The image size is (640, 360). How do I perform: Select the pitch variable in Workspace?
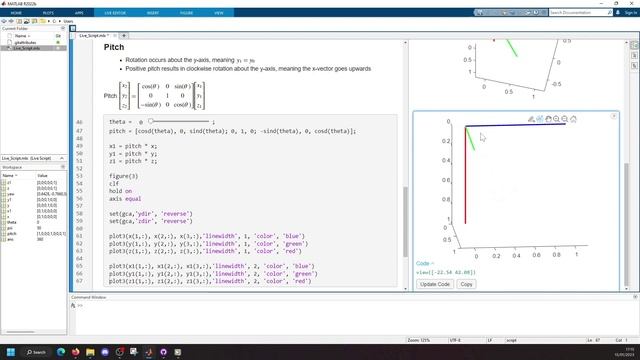tap(11, 234)
